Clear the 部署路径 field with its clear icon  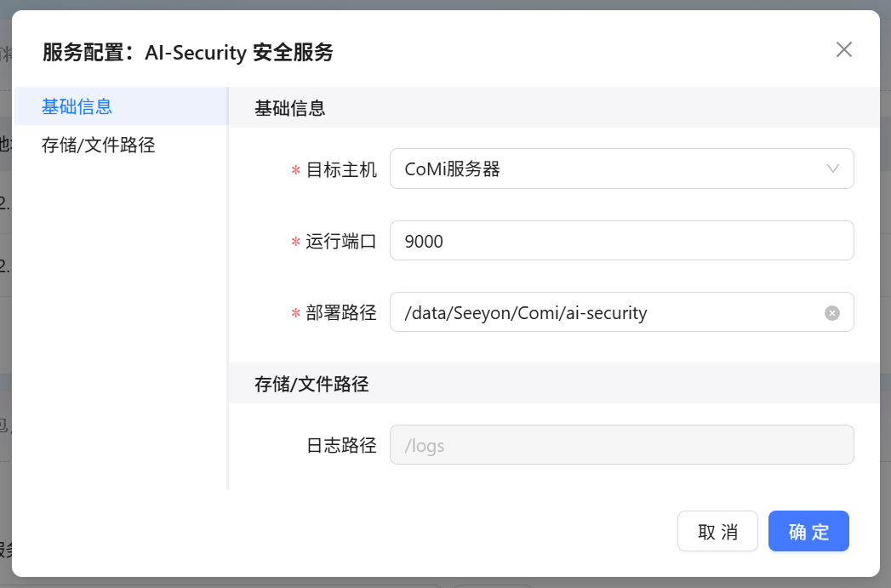[832, 313]
